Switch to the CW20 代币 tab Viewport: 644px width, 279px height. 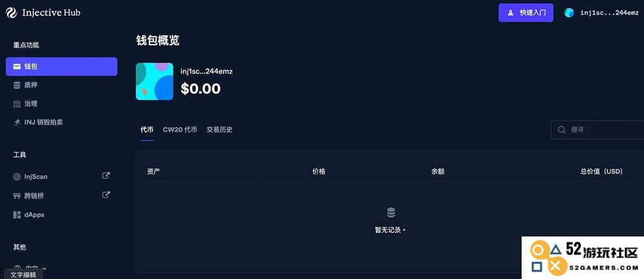180,130
